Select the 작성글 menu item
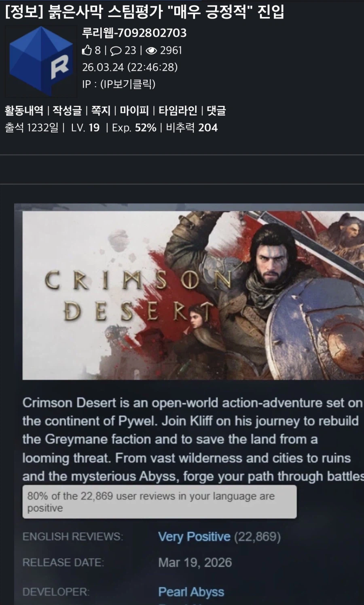The width and height of the screenshot is (364, 605). pos(67,110)
